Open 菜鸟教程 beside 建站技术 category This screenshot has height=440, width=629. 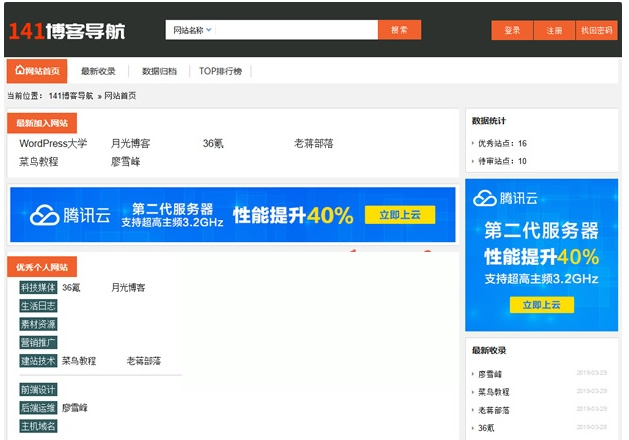(x=79, y=361)
